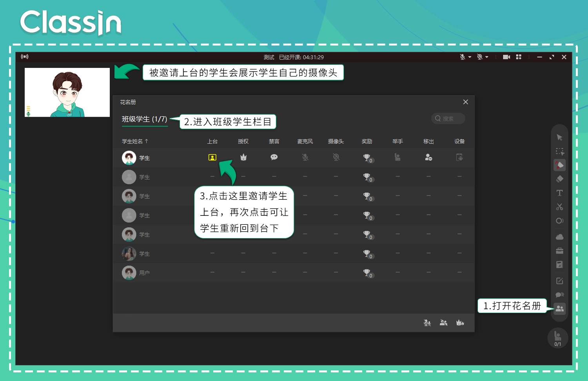588x381 pixels.
Task: Remove the first student using 移出 icon
Action: [x=428, y=157]
